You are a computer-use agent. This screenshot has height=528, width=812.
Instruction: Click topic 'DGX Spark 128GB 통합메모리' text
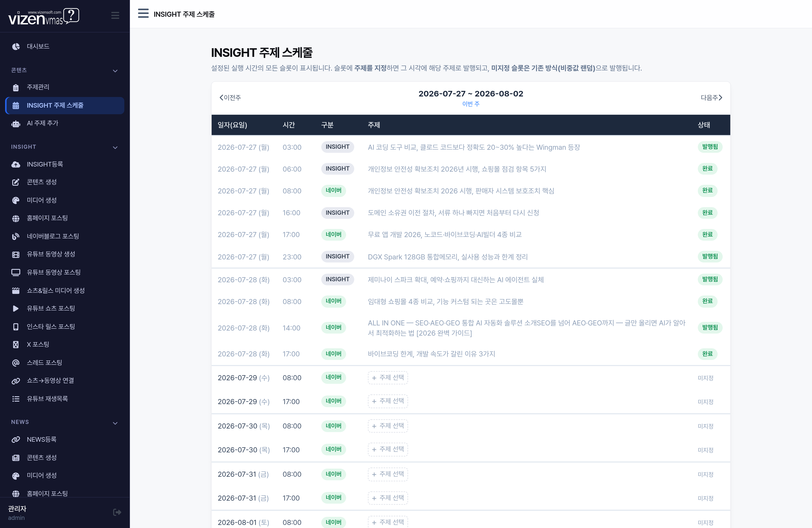pos(448,257)
